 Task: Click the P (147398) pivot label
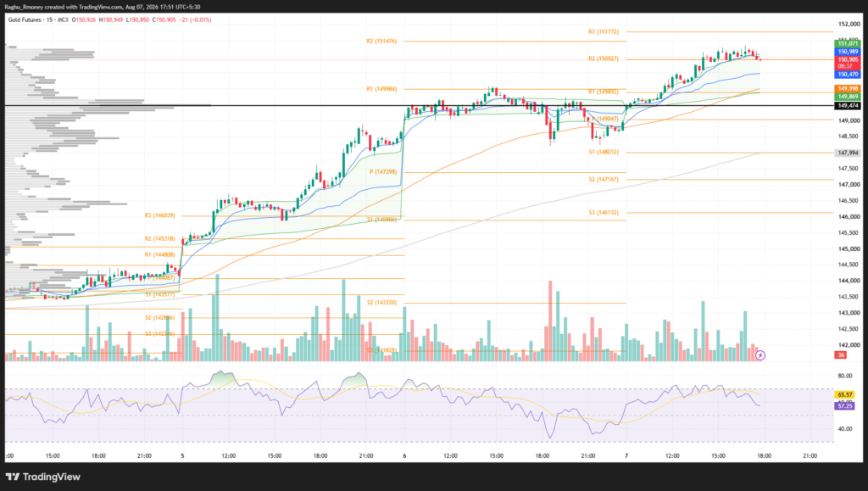(x=383, y=172)
